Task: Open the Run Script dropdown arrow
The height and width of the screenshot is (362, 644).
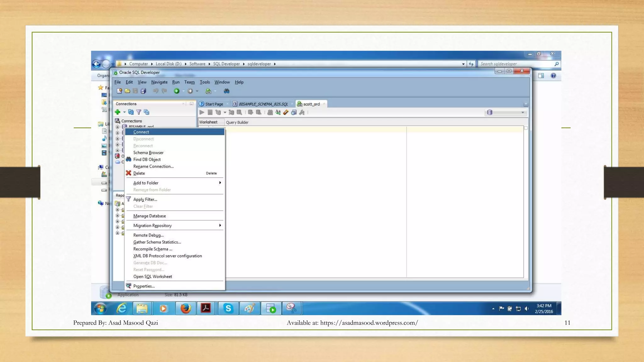Action: tap(225, 112)
